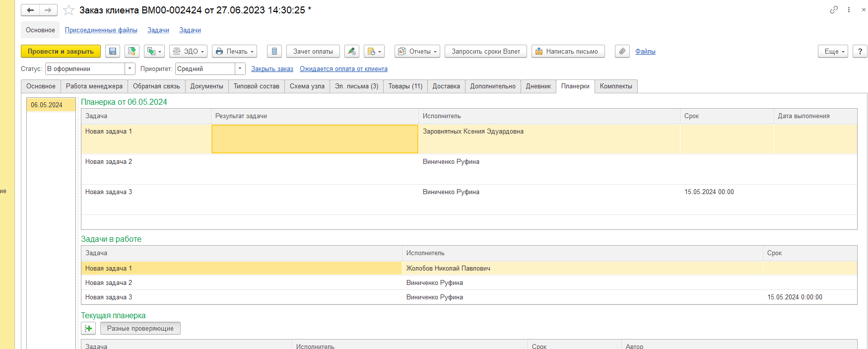Sort by Дата выполнения column header
This screenshot has width=868, height=349.
pos(815,116)
